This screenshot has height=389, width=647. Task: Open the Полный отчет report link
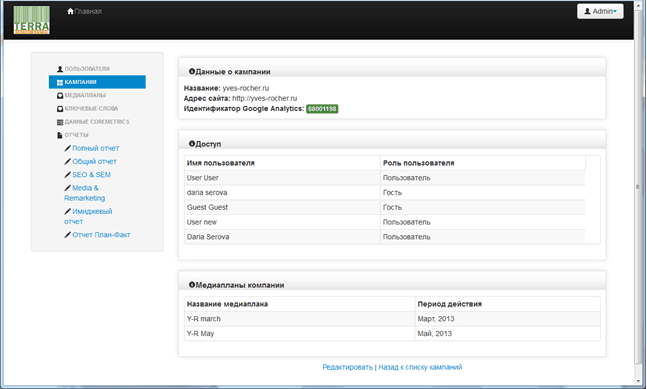click(x=95, y=148)
